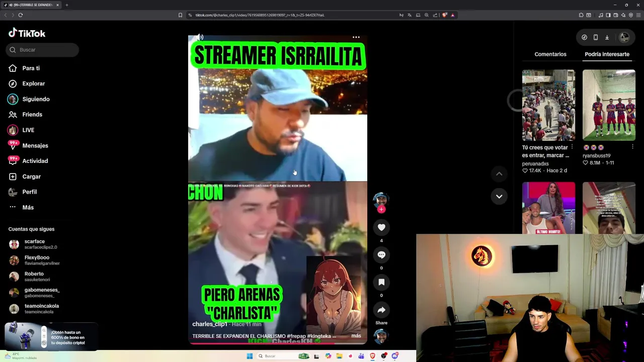Expand the caption with 'más'
The height and width of the screenshot is (362, 644).
(x=356, y=335)
